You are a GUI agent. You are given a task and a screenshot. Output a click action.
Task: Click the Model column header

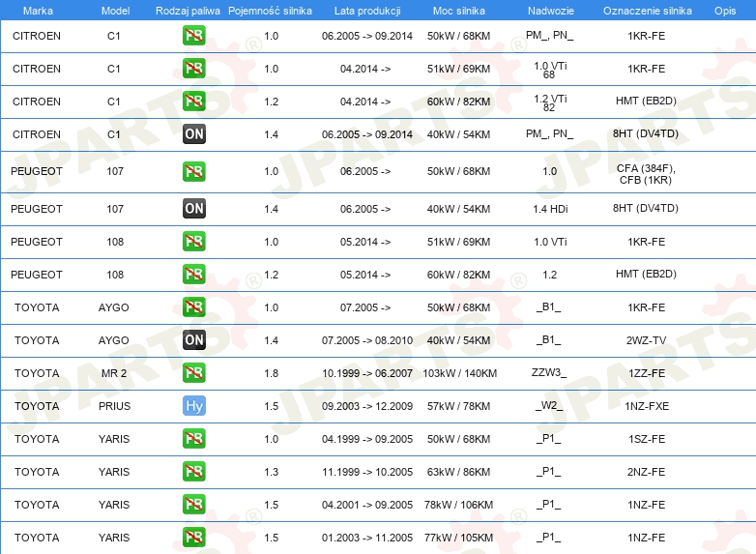click(x=115, y=11)
